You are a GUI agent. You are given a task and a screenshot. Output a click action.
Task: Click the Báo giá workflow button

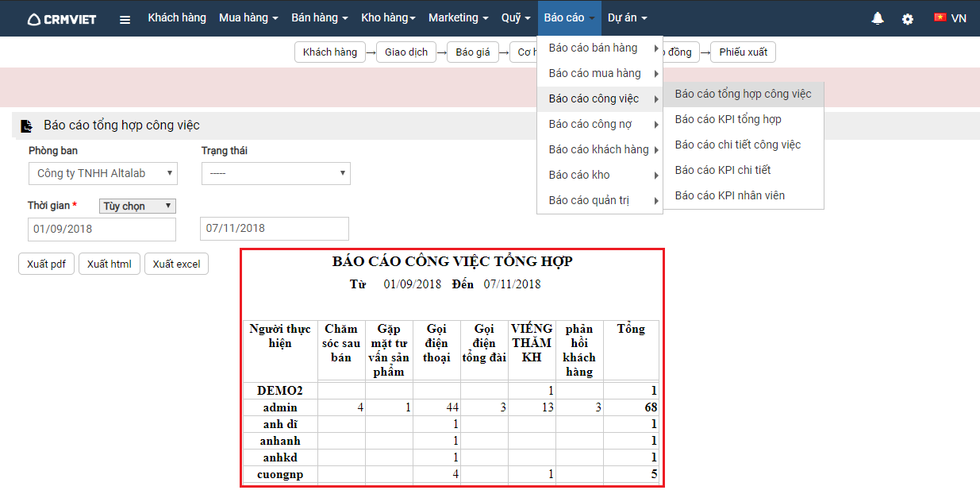click(x=473, y=52)
